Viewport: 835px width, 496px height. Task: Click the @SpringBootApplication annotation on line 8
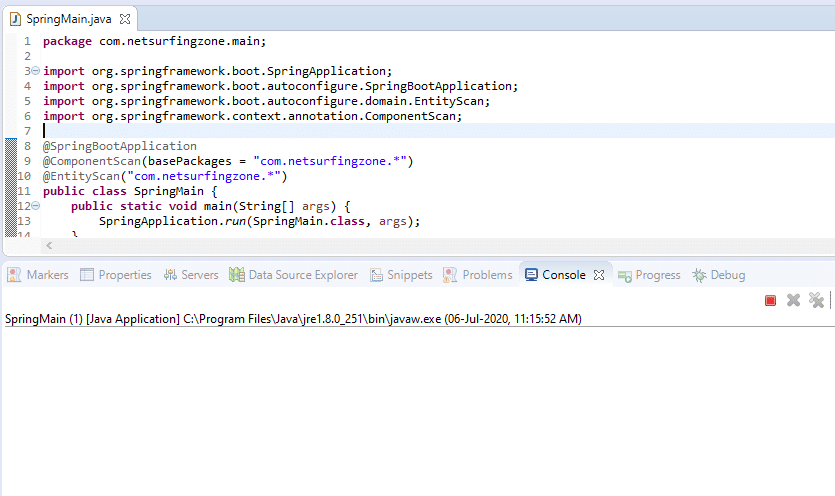[120, 146]
